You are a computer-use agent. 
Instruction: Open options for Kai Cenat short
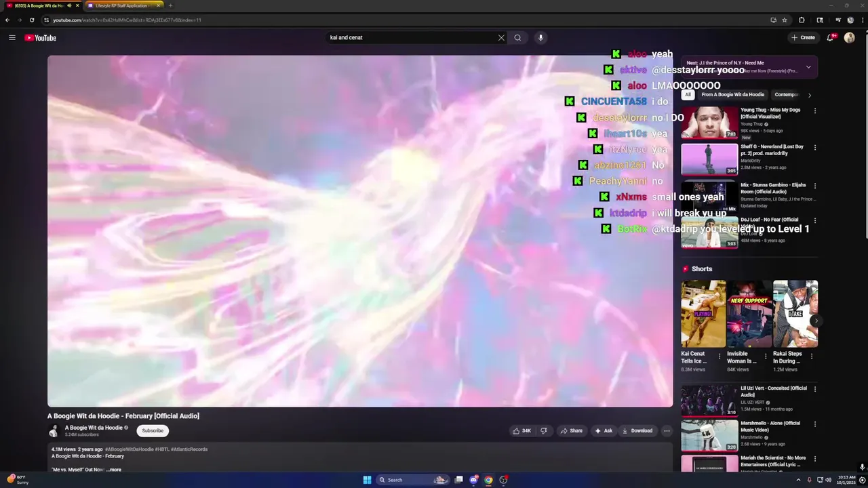point(719,356)
